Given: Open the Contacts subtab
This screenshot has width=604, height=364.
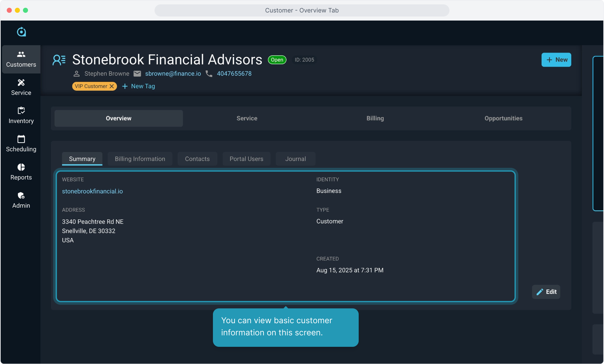Looking at the screenshot, I should (197, 159).
